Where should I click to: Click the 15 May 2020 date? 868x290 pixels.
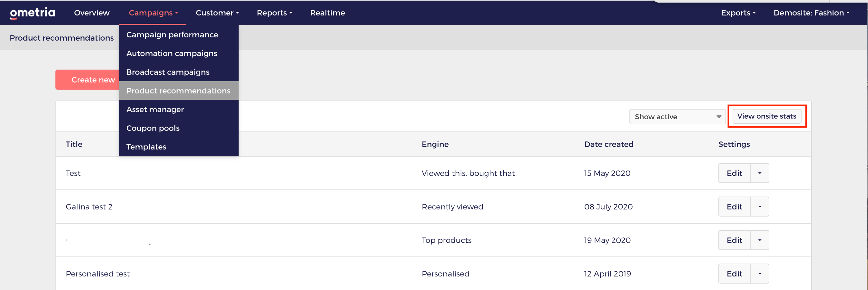[x=607, y=173]
